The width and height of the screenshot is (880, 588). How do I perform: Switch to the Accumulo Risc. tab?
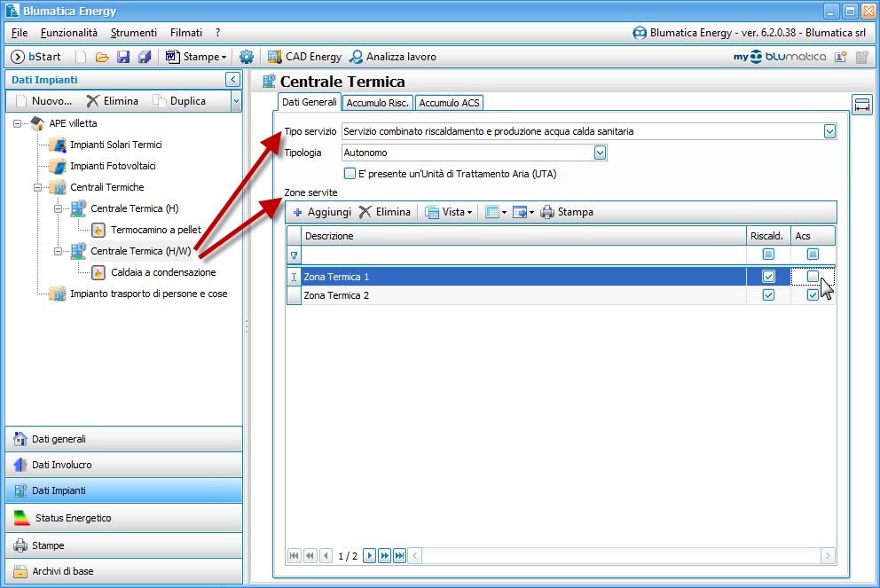pos(377,103)
